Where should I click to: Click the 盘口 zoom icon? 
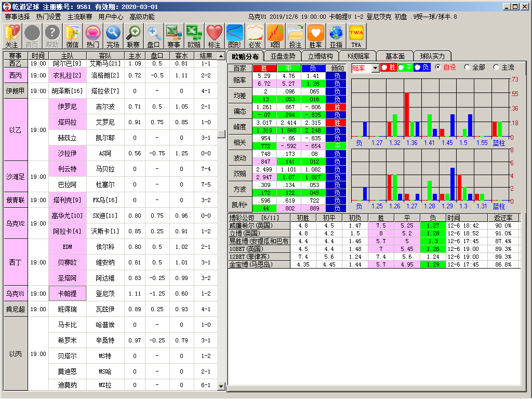click(x=153, y=36)
